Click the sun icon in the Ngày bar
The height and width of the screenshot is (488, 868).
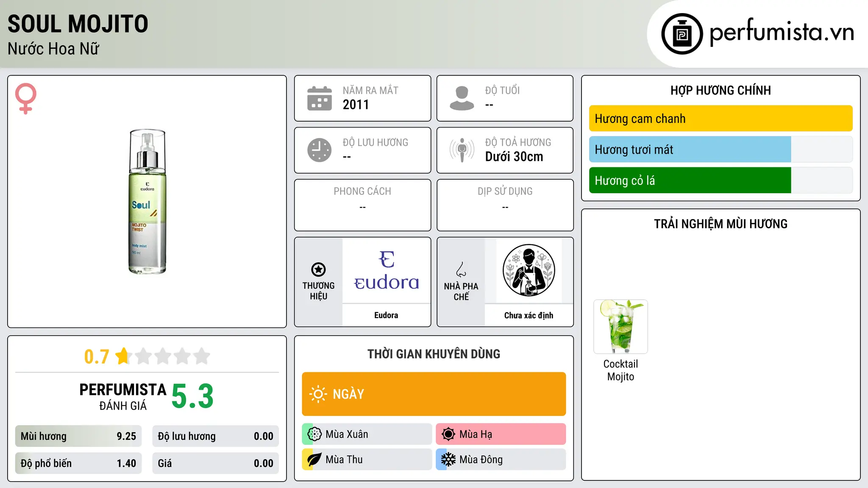coord(318,394)
